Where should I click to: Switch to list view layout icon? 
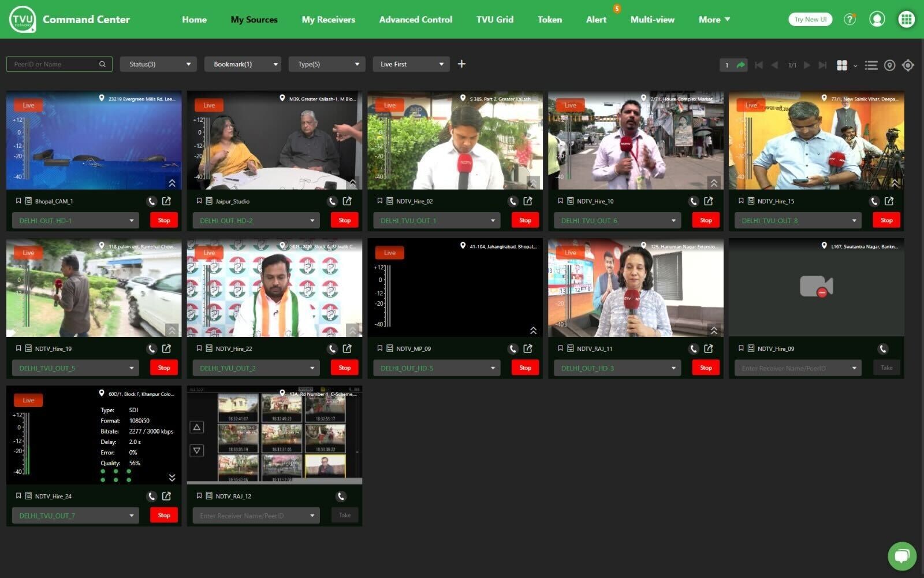pos(871,65)
